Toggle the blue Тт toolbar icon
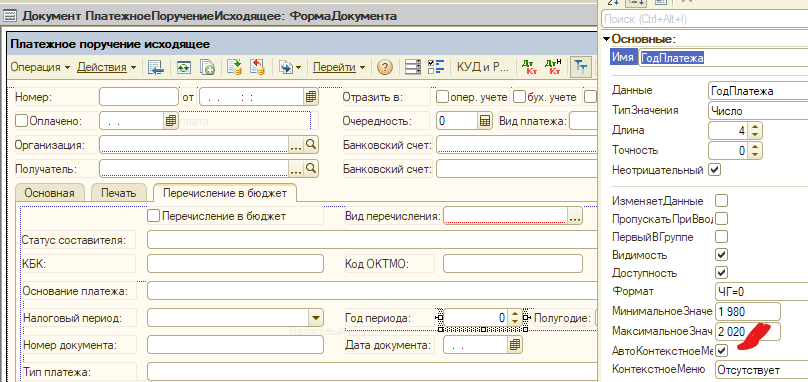The height and width of the screenshot is (382, 808). click(x=581, y=67)
